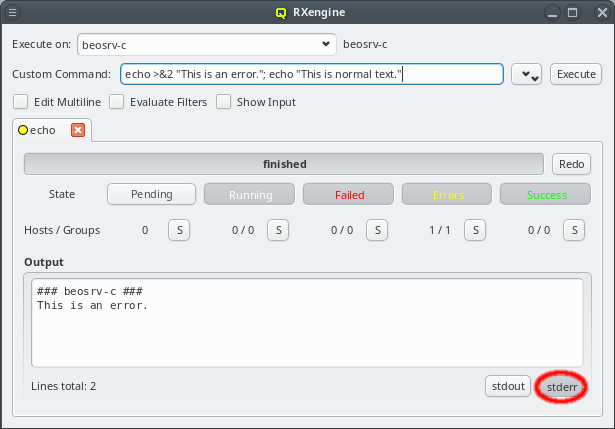The width and height of the screenshot is (615, 429).
Task: Click the yellow status icon on echo tab
Action: coord(23,130)
